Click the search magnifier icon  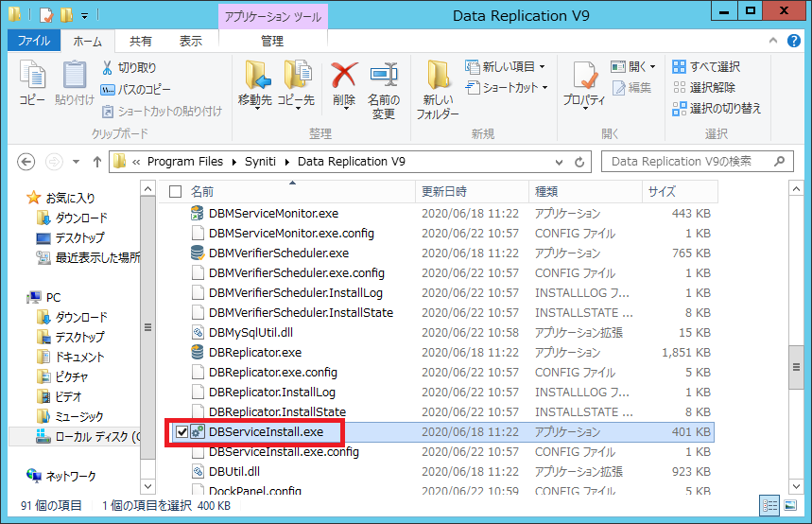pyautogui.click(x=779, y=161)
